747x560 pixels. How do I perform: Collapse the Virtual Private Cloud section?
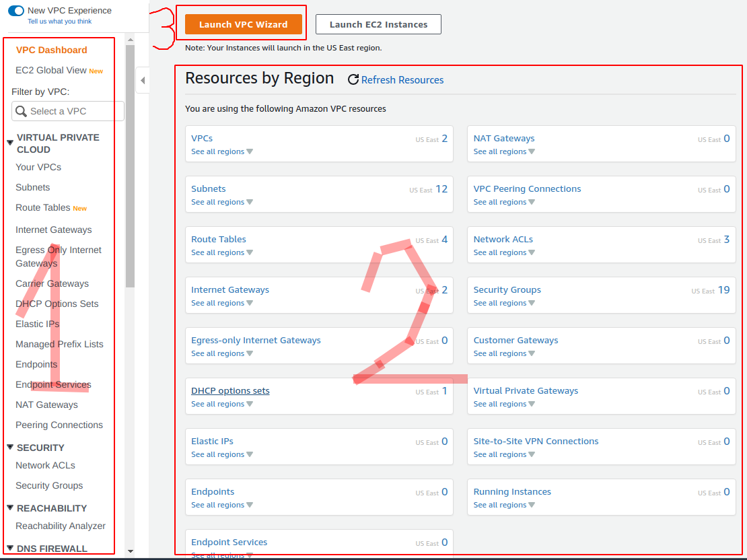(10, 143)
